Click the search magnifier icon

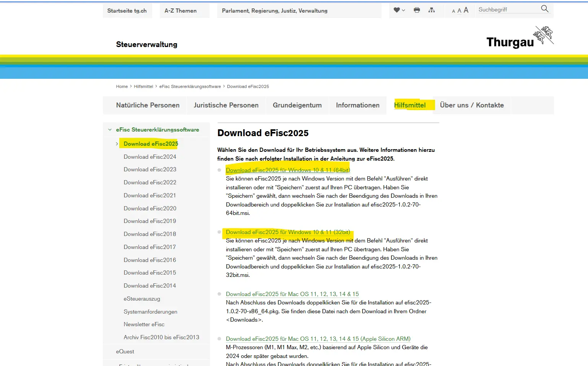(x=544, y=8)
